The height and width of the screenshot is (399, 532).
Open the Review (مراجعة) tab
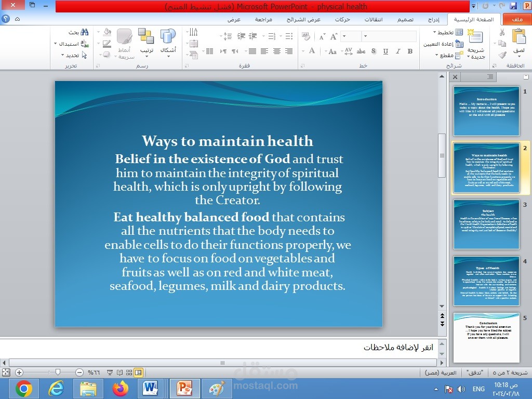[x=263, y=20]
